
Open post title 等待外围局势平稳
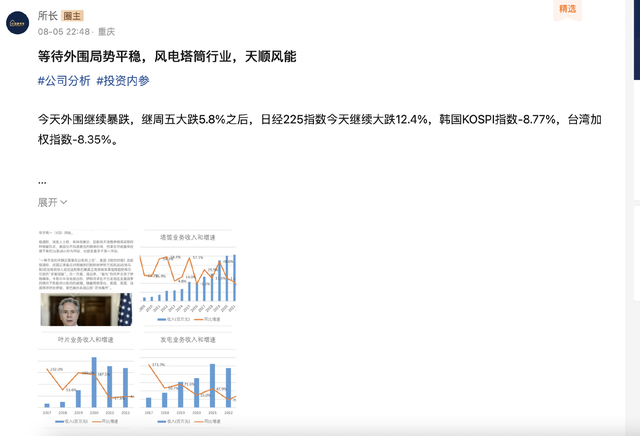(167, 56)
